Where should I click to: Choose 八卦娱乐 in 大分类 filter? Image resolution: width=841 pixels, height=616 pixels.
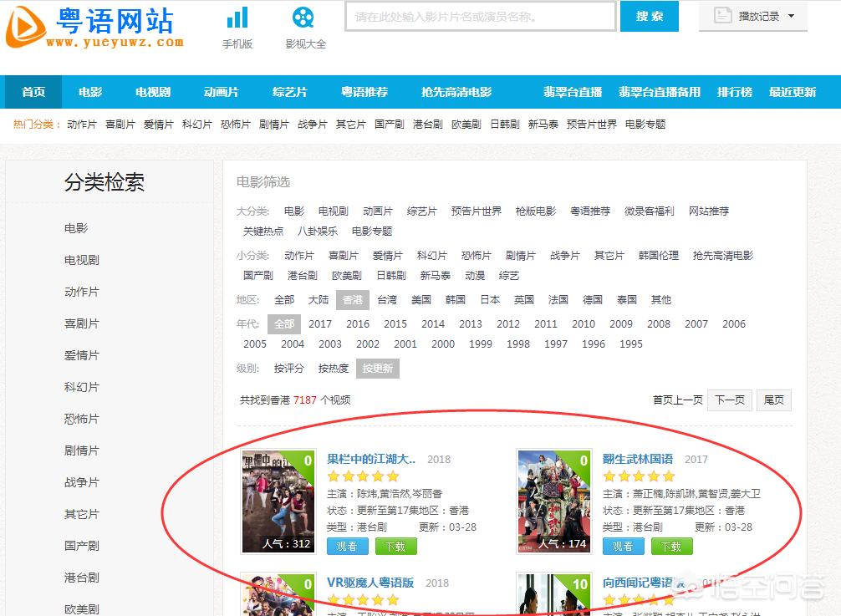point(318,231)
